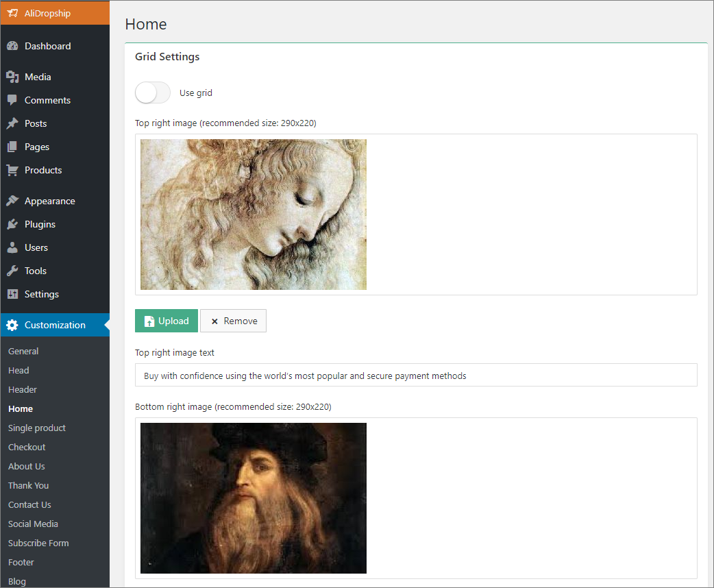Click the Home page title
The height and width of the screenshot is (588, 714).
pos(146,24)
